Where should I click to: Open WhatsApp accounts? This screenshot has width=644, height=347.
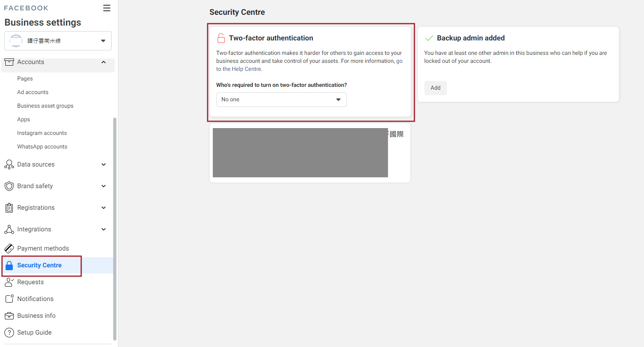[42, 147]
